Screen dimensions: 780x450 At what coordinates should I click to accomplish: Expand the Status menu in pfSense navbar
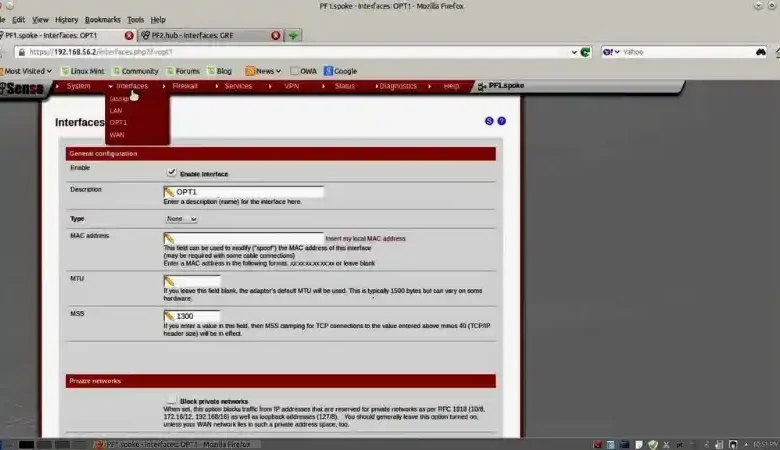pyautogui.click(x=345, y=86)
